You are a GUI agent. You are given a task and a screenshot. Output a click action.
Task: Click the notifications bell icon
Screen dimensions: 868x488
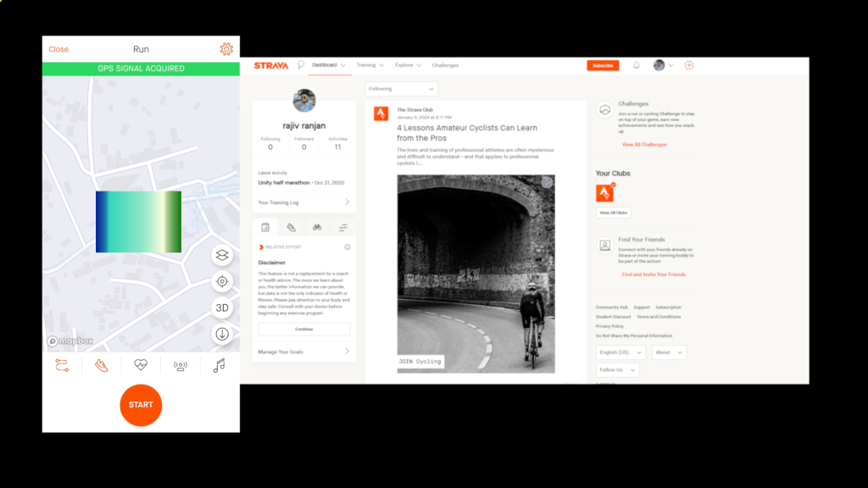click(637, 65)
